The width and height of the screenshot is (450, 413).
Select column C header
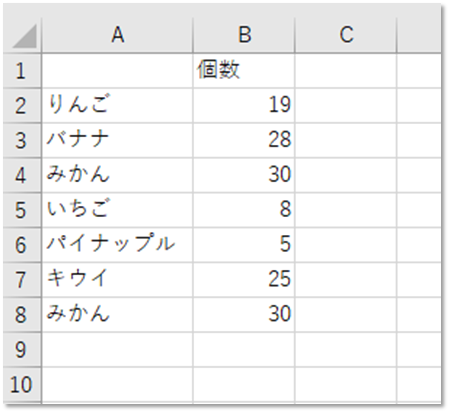pyautogui.click(x=346, y=35)
